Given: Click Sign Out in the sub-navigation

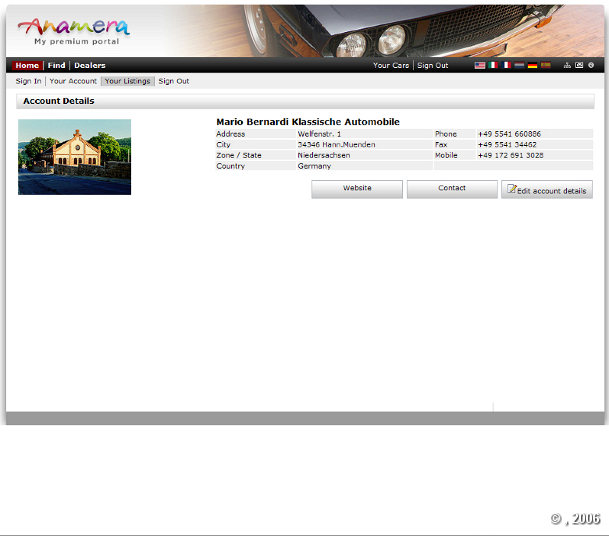Looking at the screenshot, I should (x=174, y=81).
